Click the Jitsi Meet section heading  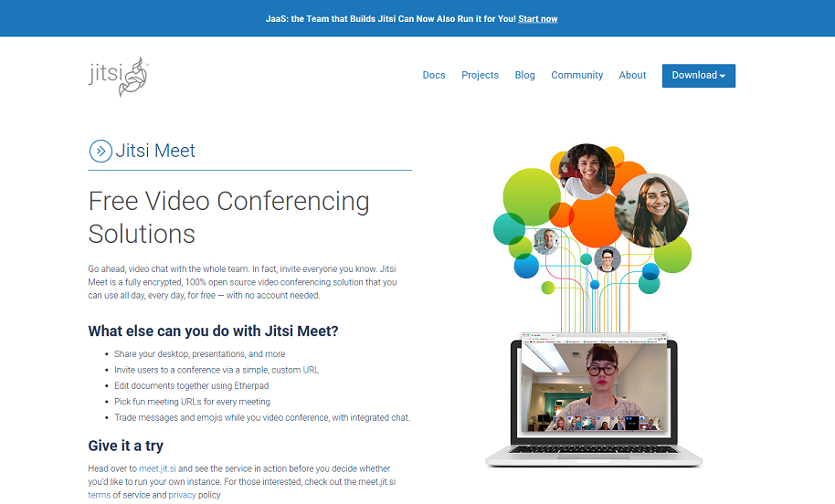pos(155,152)
